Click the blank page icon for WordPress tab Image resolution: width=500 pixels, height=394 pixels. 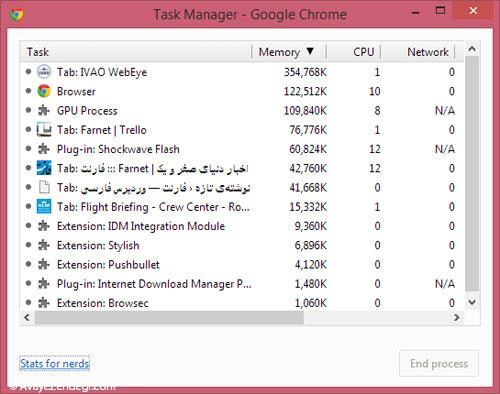click(44, 188)
